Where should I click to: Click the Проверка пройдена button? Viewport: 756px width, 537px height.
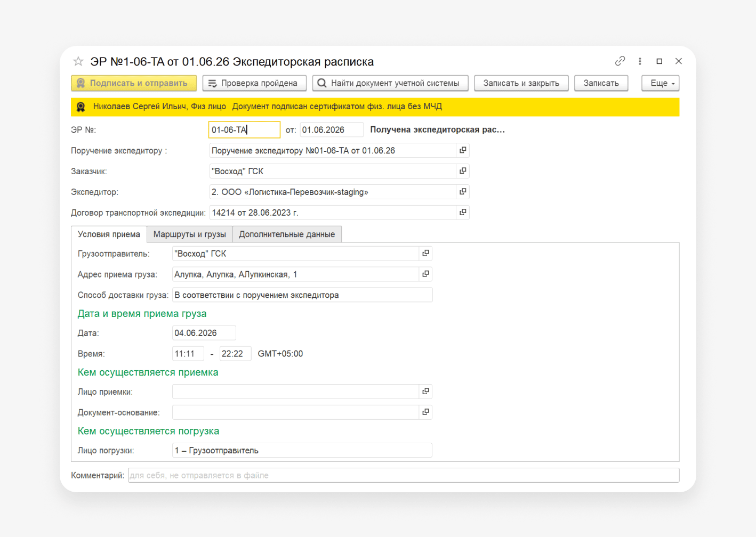(254, 83)
